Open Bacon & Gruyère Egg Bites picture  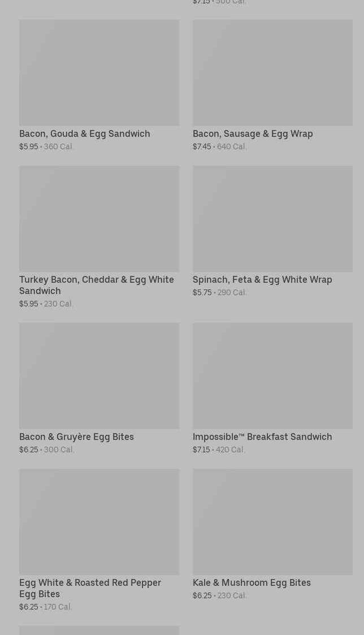click(x=99, y=375)
